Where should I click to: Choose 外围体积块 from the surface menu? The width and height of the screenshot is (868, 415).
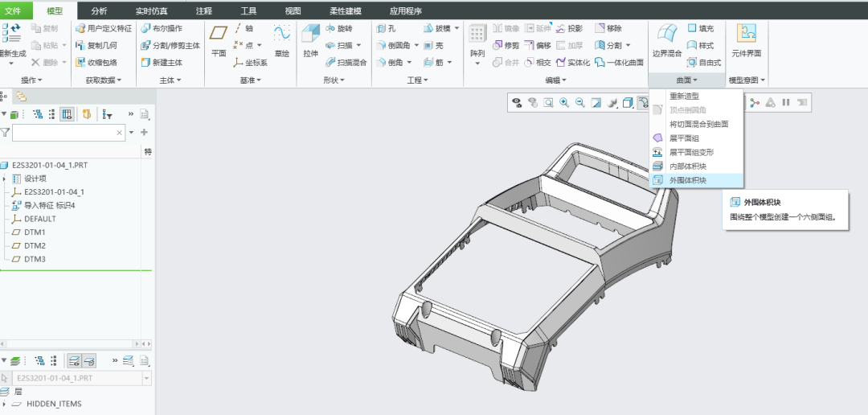pyautogui.click(x=696, y=180)
